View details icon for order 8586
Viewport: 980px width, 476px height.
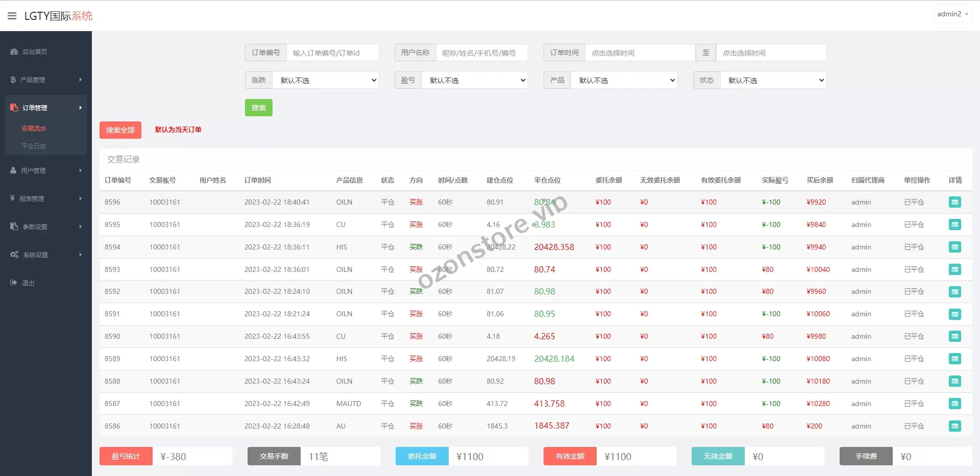coord(954,426)
